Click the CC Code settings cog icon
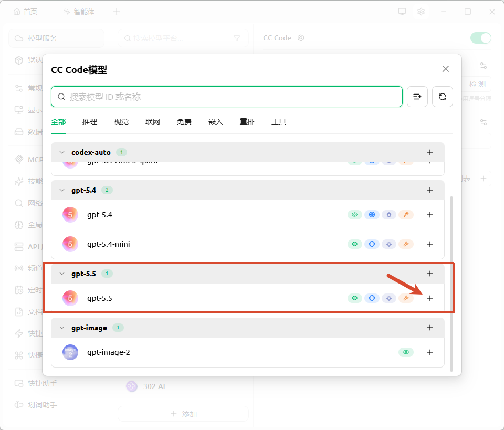Screen dimensions: 504x430 pos(300,38)
